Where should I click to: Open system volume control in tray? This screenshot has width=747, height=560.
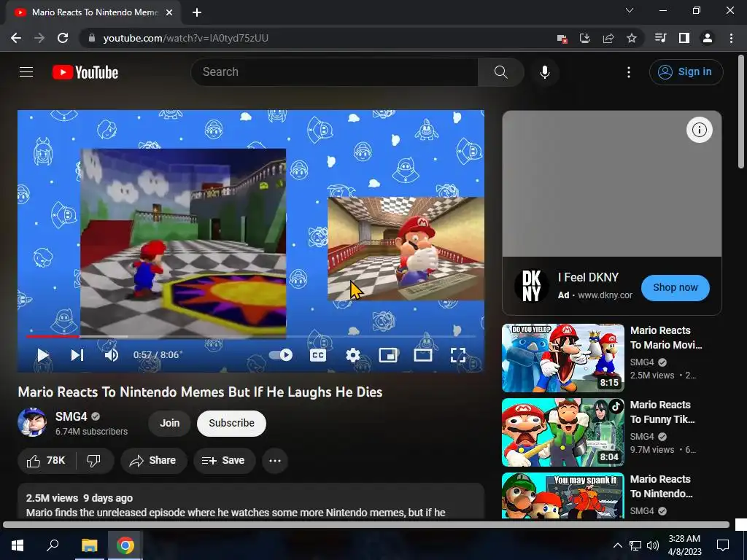(x=653, y=545)
